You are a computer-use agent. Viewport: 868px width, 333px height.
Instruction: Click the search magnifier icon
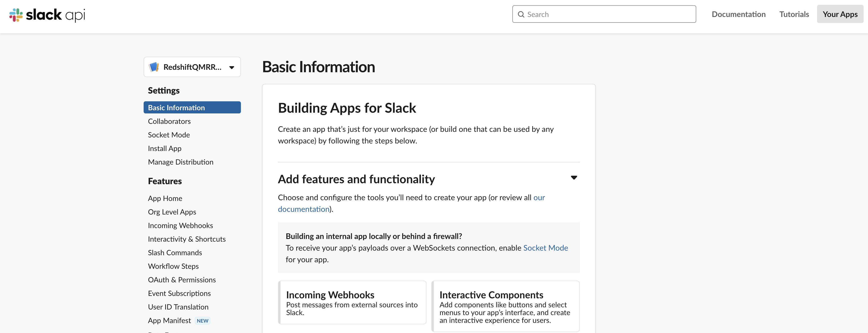[x=521, y=15]
